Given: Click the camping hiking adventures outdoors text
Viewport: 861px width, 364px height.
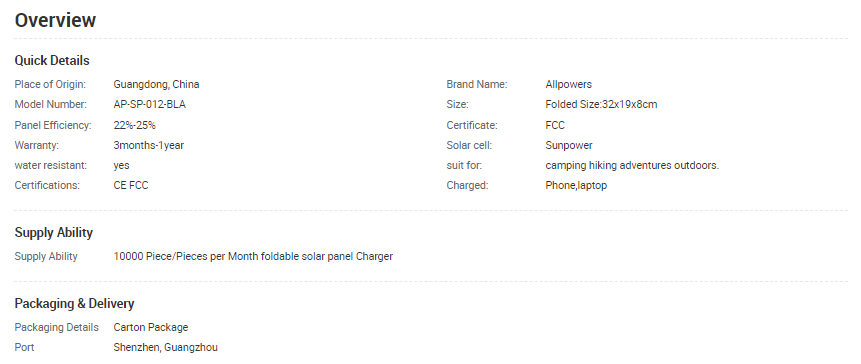Looking at the screenshot, I should click(x=632, y=165).
